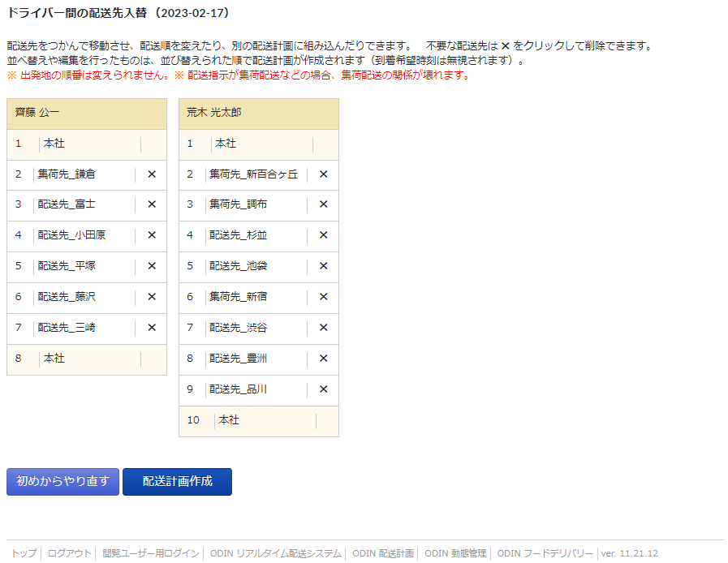Click × next to 配送先_小田原
The image size is (728, 563).
(x=151, y=235)
